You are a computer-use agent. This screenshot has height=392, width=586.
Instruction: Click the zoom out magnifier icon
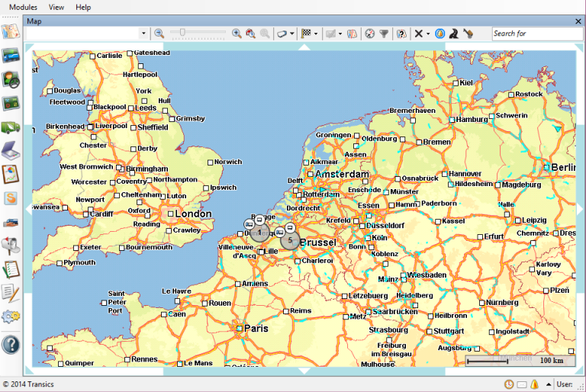click(x=159, y=34)
